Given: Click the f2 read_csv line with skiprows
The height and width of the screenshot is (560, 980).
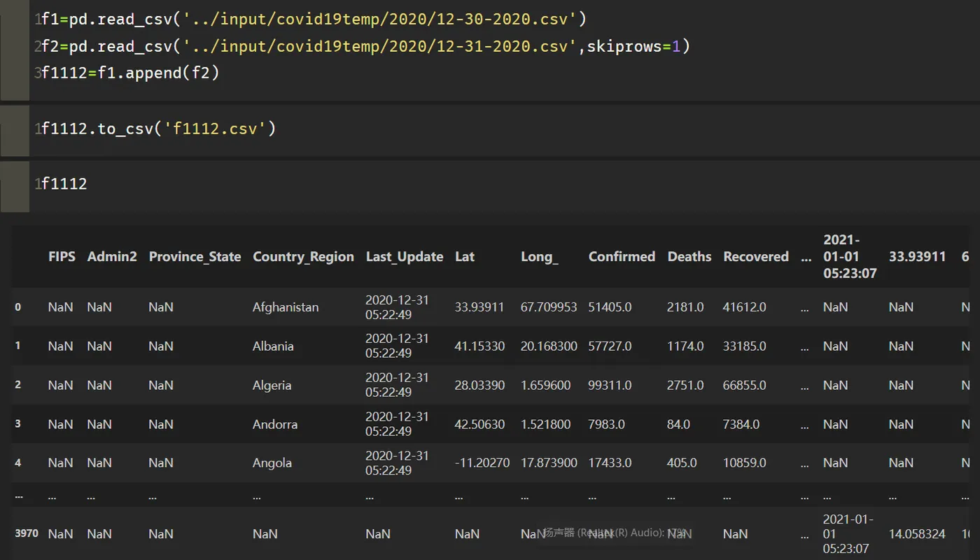Looking at the screenshot, I should coord(365,46).
